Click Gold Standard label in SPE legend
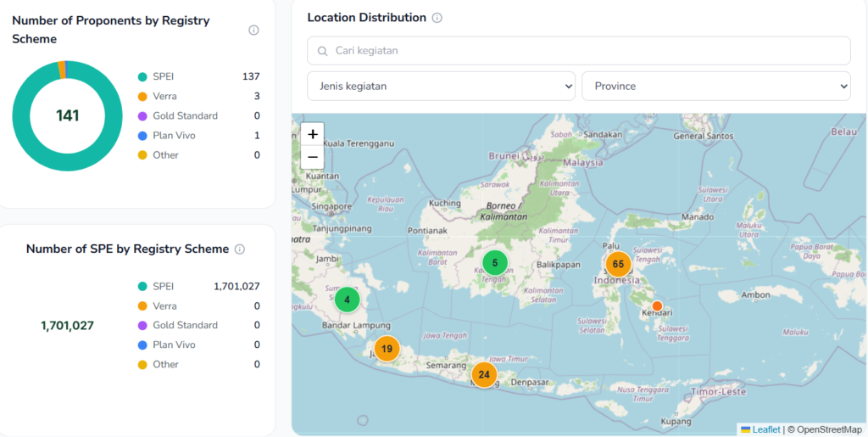The image size is (868, 437). tap(186, 325)
